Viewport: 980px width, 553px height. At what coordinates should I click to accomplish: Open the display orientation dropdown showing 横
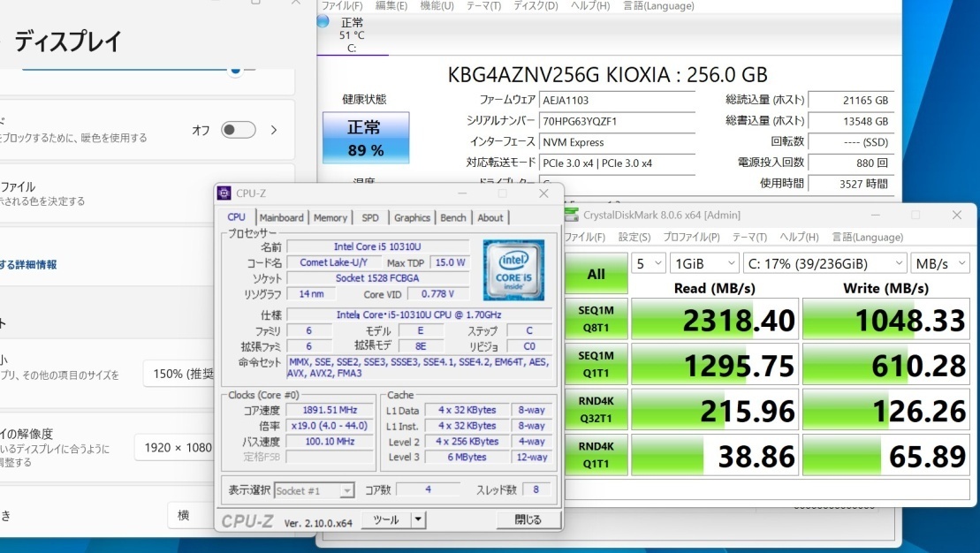[191, 515]
